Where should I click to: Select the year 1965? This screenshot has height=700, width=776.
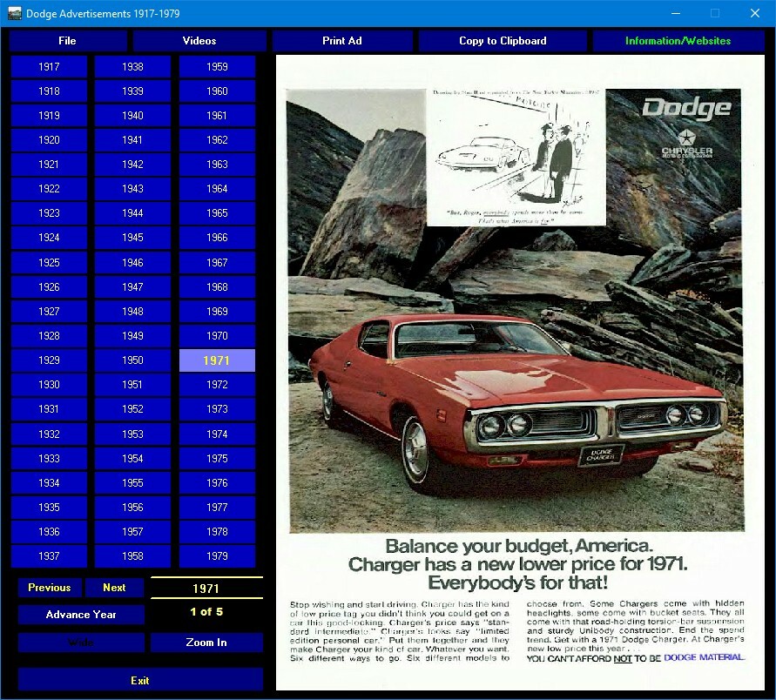coord(217,212)
